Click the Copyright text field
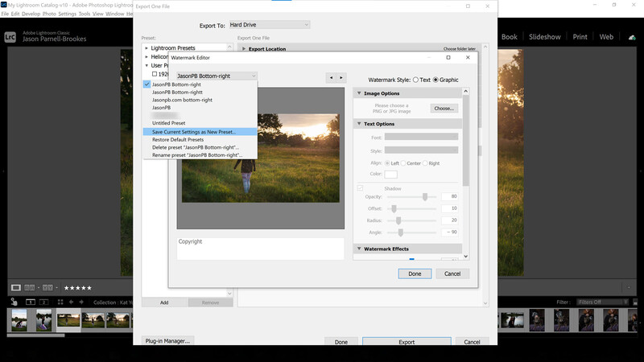 260,249
